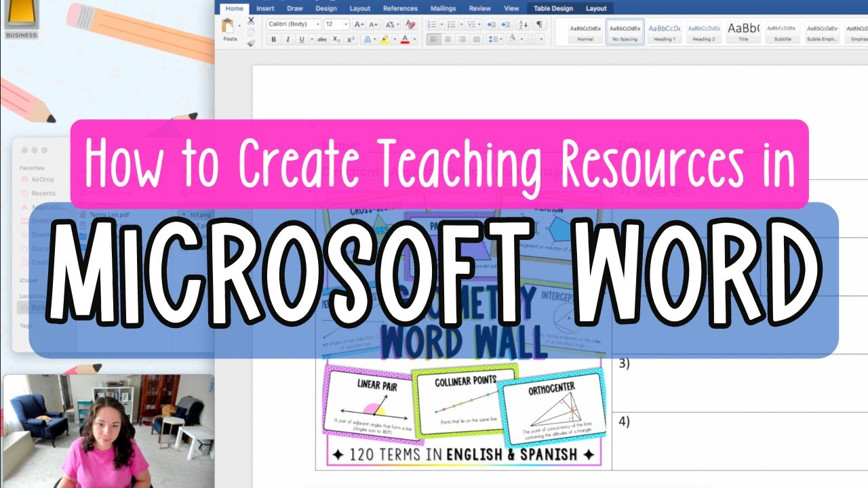Switch to the Draw ribbon tab
The image size is (868, 488).
click(295, 8)
